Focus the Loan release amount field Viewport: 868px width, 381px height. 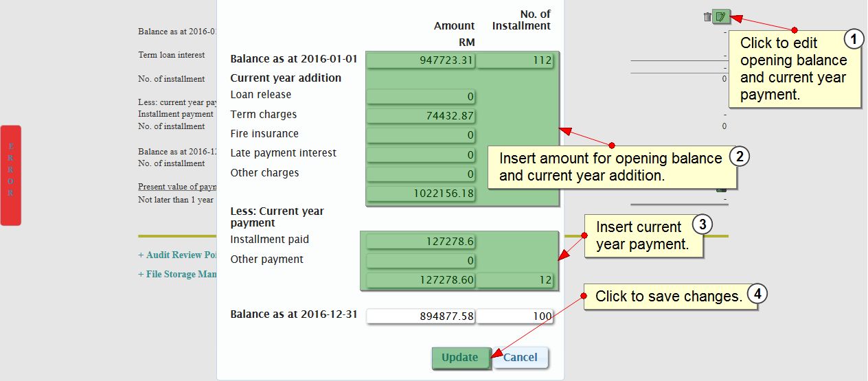tap(420, 96)
